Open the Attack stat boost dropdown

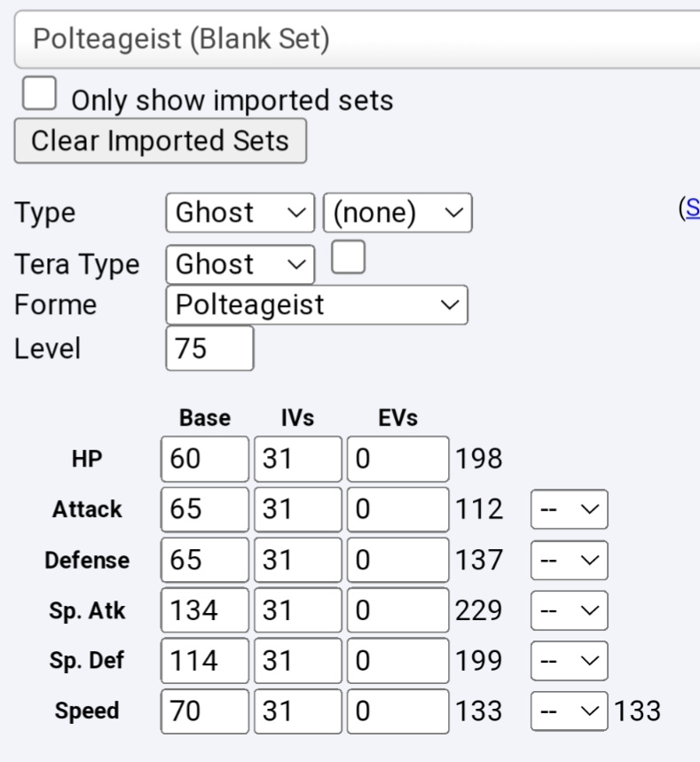click(x=569, y=510)
